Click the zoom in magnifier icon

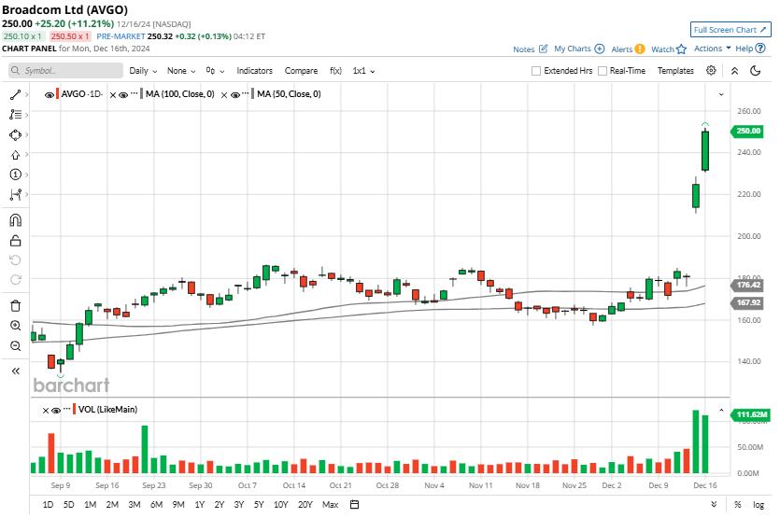coord(16,326)
